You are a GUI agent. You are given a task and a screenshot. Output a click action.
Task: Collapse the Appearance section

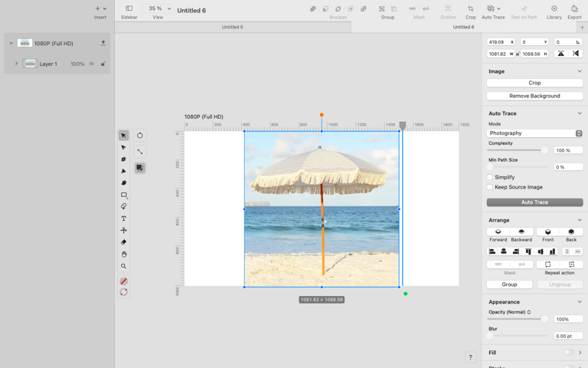pyautogui.click(x=580, y=302)
